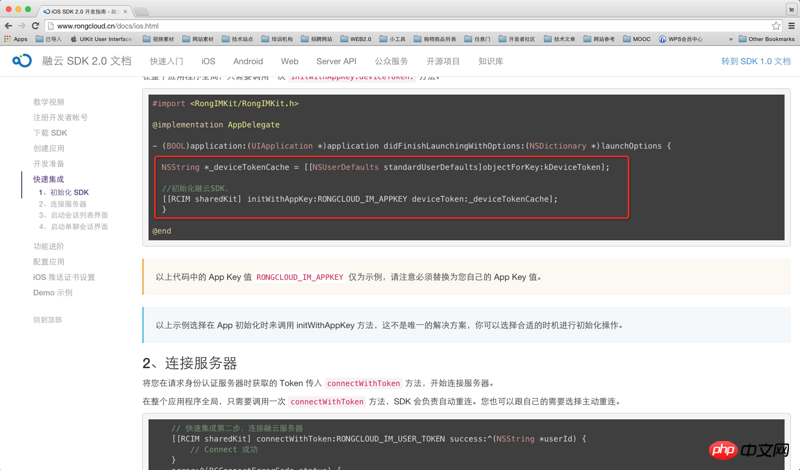Open the 技术文章 bookmark folder
The height and width of the screenshot is (470, 800).
(559, 39)
